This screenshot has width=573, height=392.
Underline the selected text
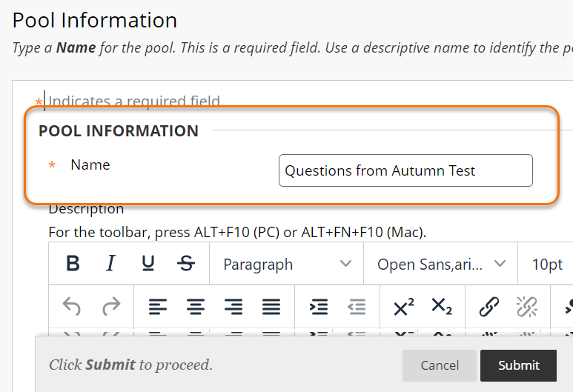tap(148, 264)
